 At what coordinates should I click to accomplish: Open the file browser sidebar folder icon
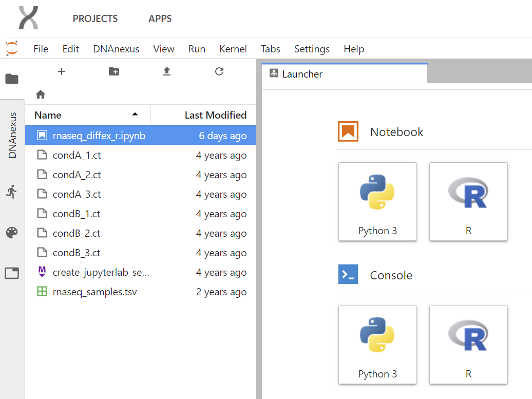tap(12, 79)
